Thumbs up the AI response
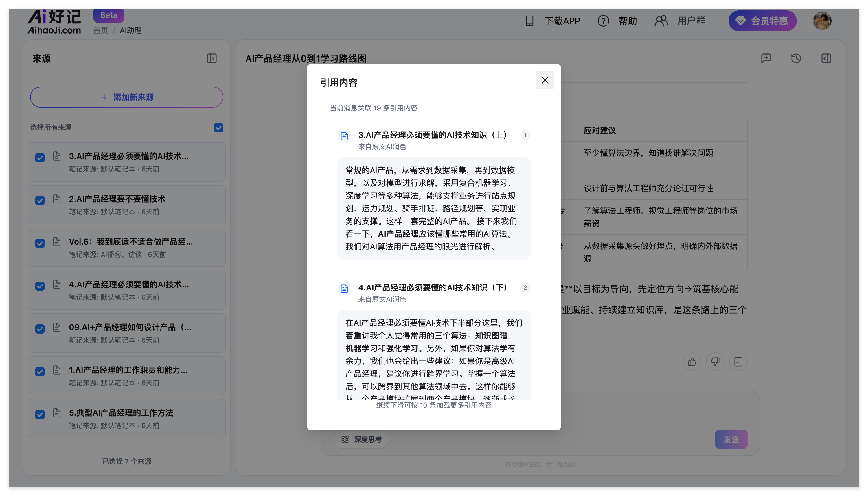This screenshot has height=496, width=868. pyautogui.click(x=692, y=362)
